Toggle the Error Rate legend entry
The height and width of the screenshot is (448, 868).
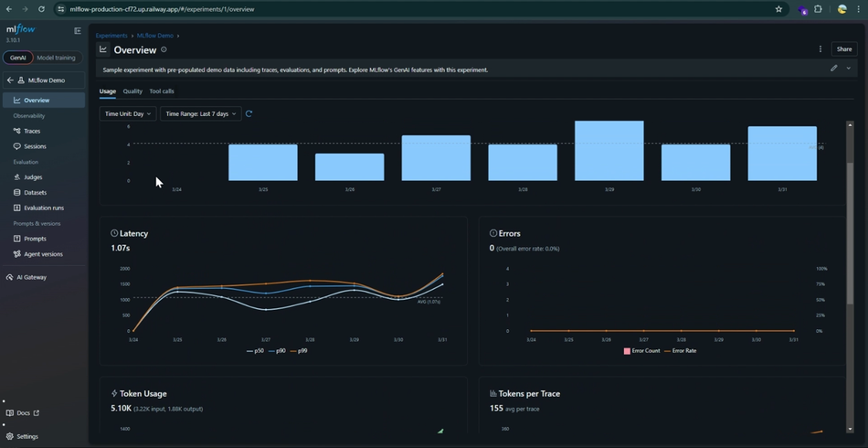click(x=680, y=351)
